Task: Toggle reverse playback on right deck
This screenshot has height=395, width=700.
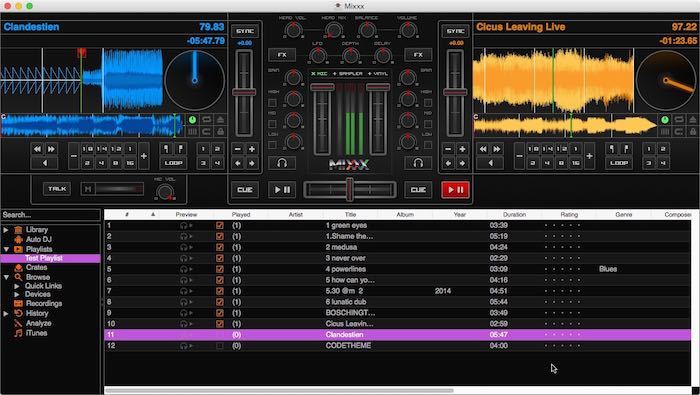Action: [x=490, y=163]
